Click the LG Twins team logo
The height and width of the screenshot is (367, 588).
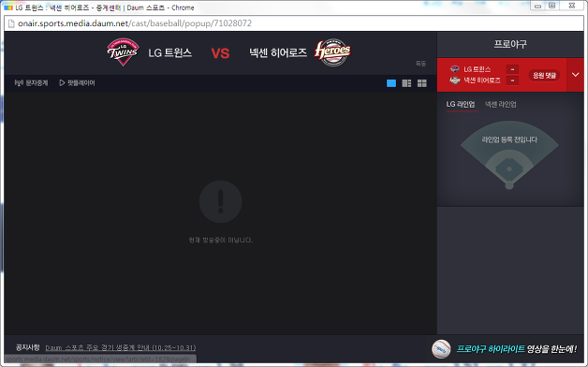coord(123,52)
